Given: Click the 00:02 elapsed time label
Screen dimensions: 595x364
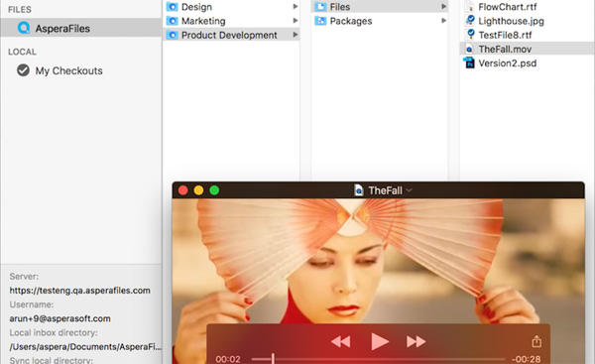Looking at the screenshot, I should [x=228, y=359].
